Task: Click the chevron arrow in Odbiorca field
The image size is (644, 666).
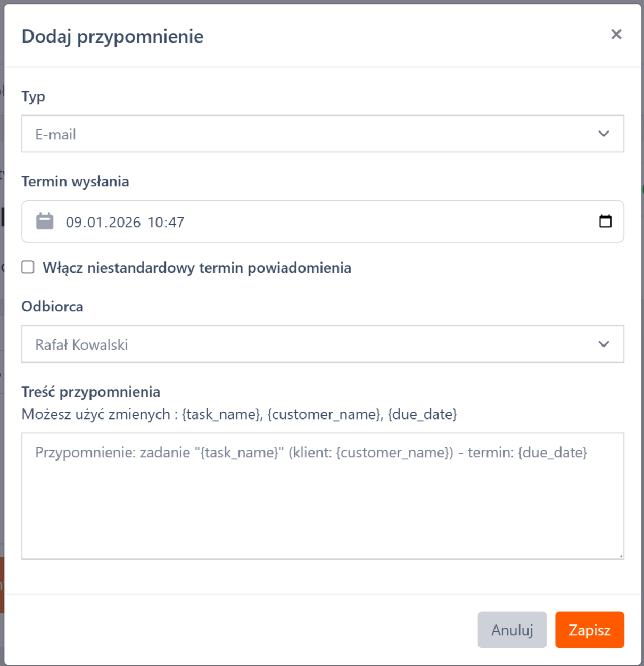Action: click(x=603, y=344)
